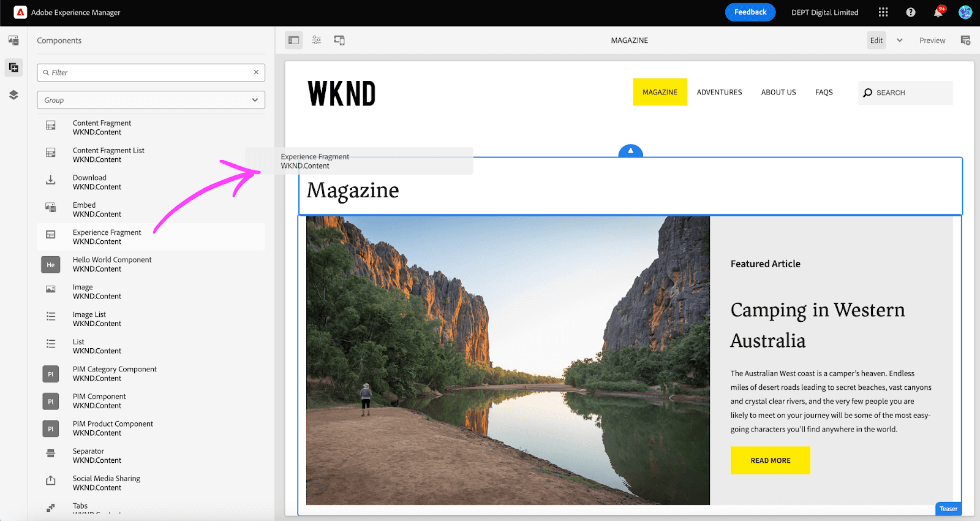Open the solutions grid switcher
The height and width of the screenshot is (521, 980).
883,12
